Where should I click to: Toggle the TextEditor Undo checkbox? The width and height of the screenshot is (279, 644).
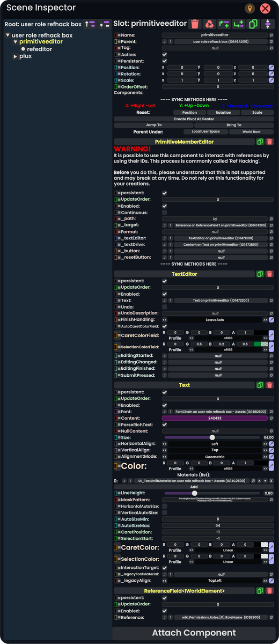click(165, 306)
